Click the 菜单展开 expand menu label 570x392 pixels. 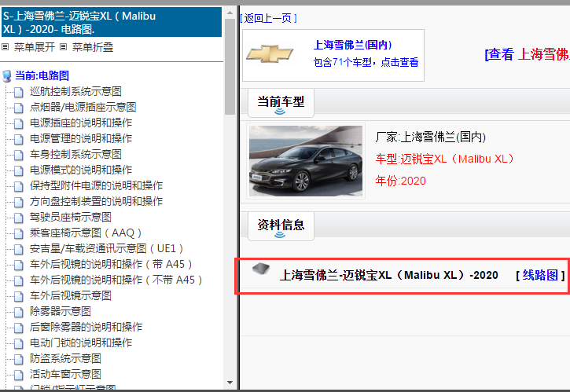pyautogui.click(x=35, y=47)
